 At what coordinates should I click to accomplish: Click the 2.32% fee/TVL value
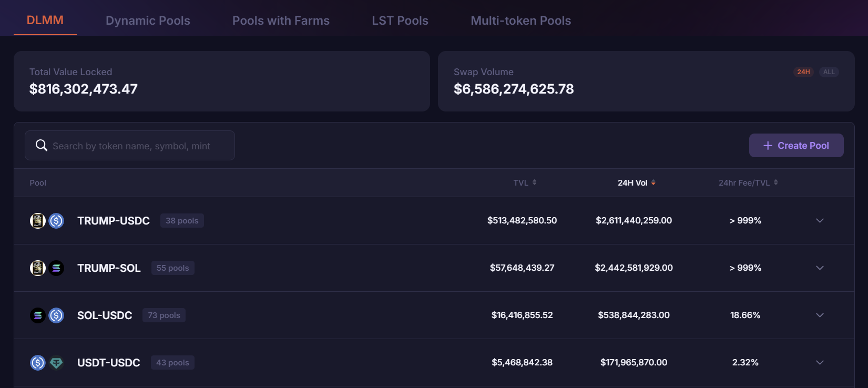click(x=745, y=363)
